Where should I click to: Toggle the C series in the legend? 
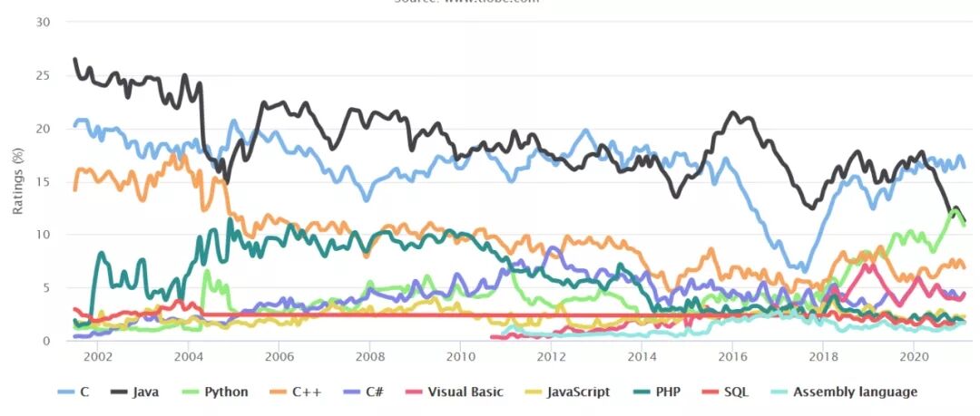tap(74, 392)
